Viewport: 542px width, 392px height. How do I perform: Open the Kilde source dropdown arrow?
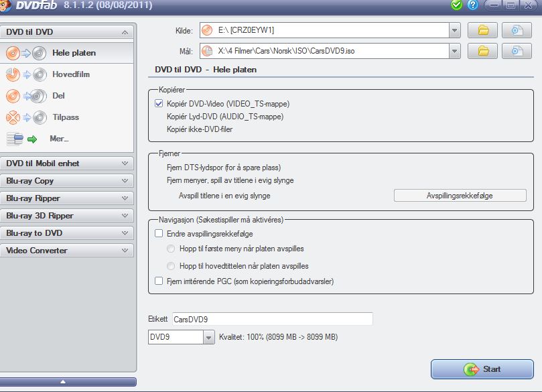(x=454, y=30)
